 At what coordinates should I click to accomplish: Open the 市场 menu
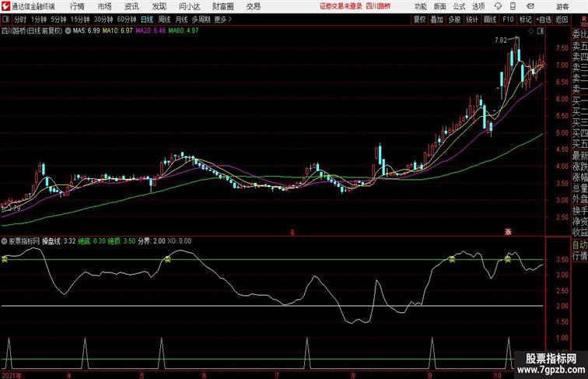point(105,6)
